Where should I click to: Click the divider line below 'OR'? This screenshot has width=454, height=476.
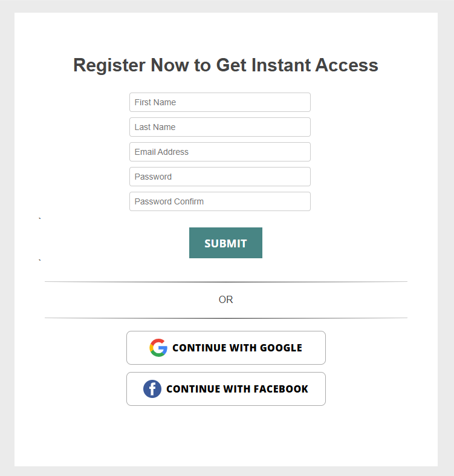pyautogui.click(x=225, y=318)
